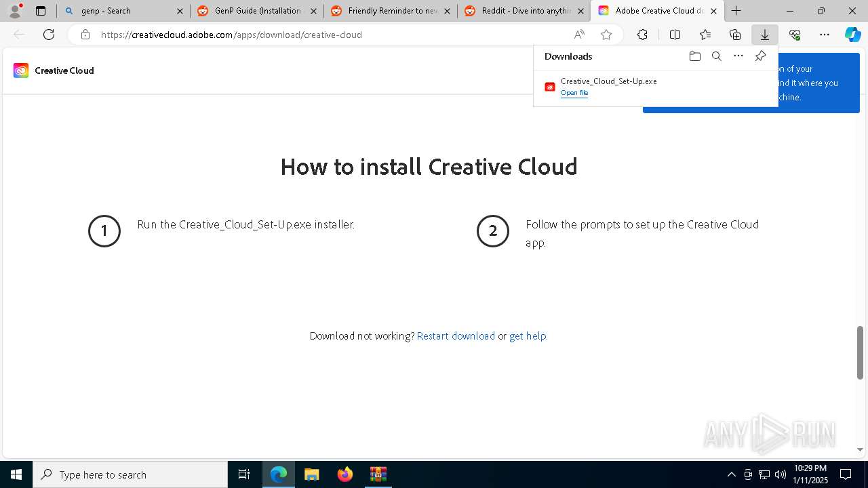The image size is (868, 488).
Task: Search downloads in Downloads panel
Action: pos(716,56)
